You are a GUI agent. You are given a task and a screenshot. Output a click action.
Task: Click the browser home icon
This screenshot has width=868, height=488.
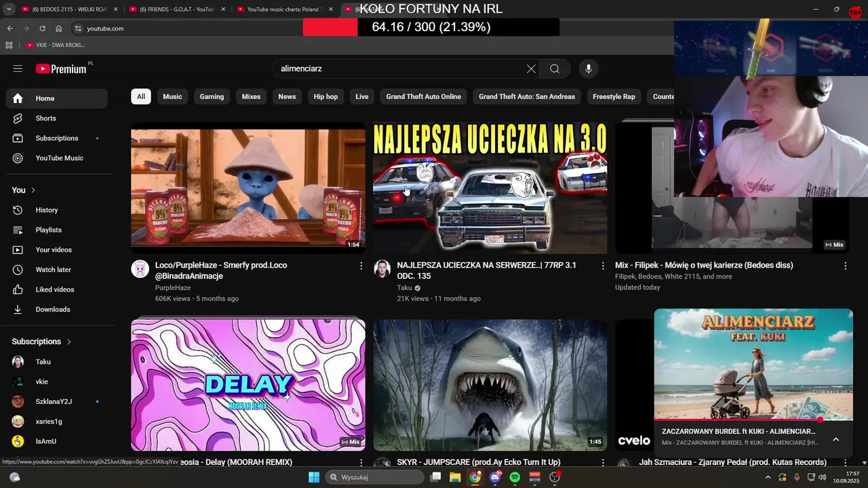tap(59, 28)
